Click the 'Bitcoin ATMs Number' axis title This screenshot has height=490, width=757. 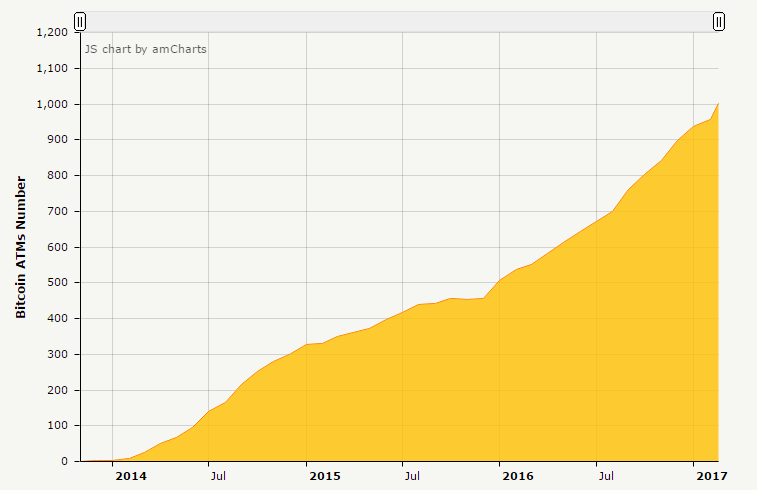click(21, 247)
